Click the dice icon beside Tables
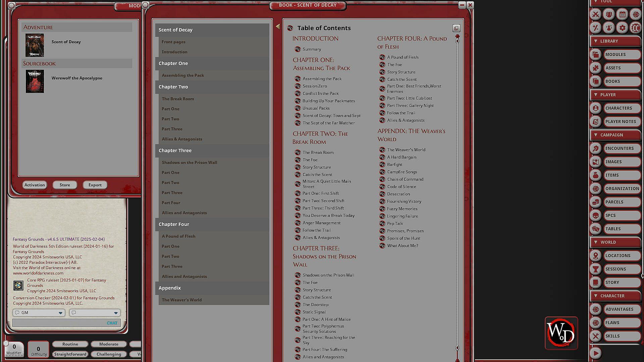644x362 pixels. coord(596,229)
